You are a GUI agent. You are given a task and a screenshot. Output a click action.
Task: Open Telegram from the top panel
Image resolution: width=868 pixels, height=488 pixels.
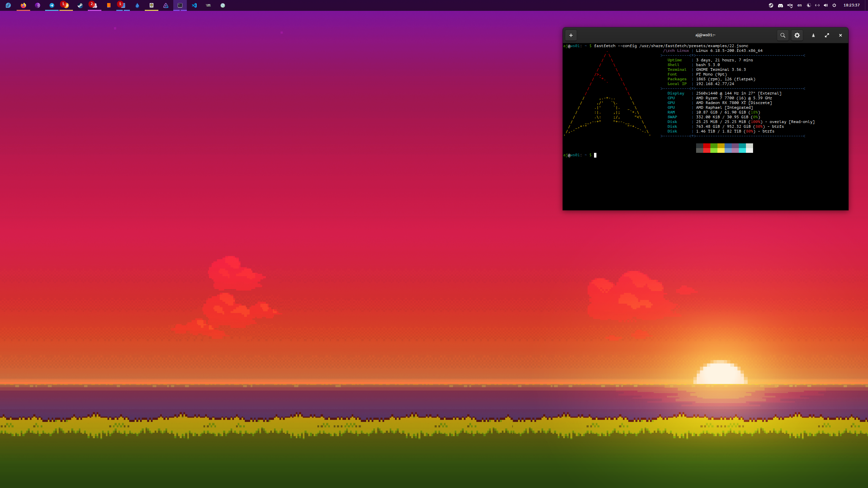(x=52, y=5)
